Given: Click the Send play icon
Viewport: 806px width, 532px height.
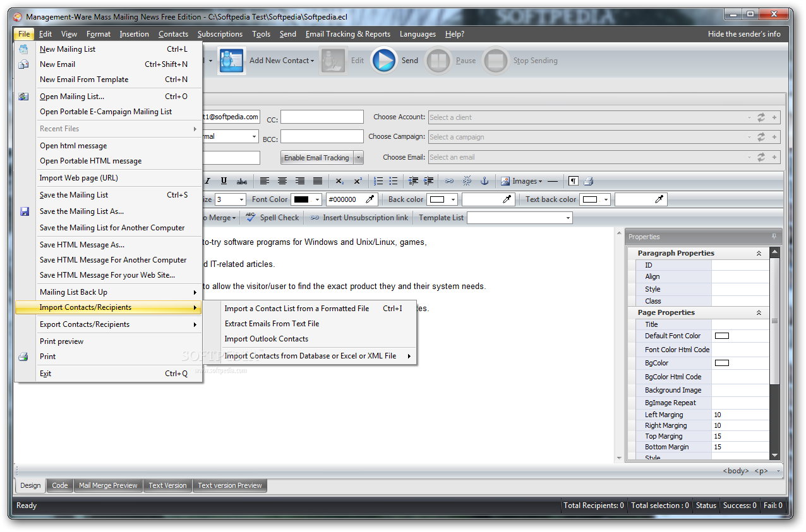Looking at the screenshot, I should [384, 61].
